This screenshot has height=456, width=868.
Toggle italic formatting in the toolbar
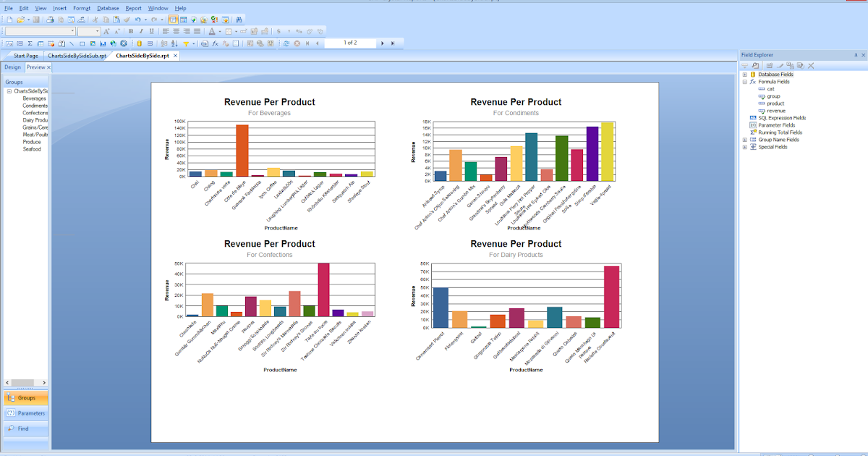[140, 31]
